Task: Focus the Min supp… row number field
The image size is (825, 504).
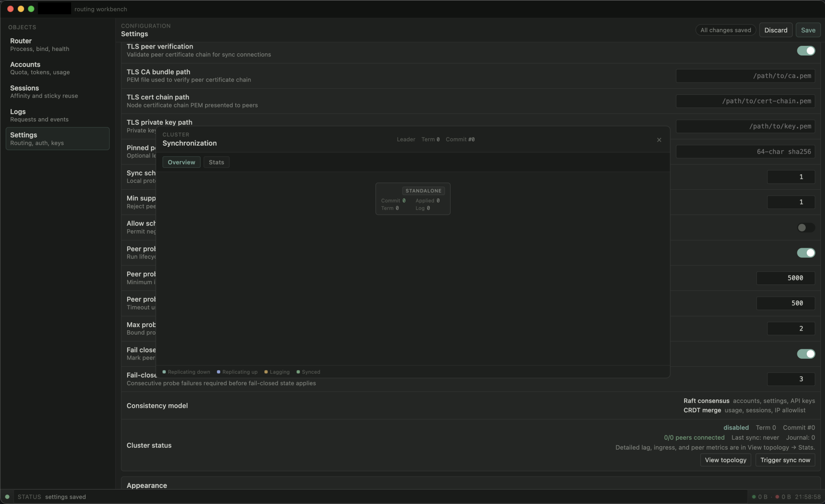Action: 791,202
